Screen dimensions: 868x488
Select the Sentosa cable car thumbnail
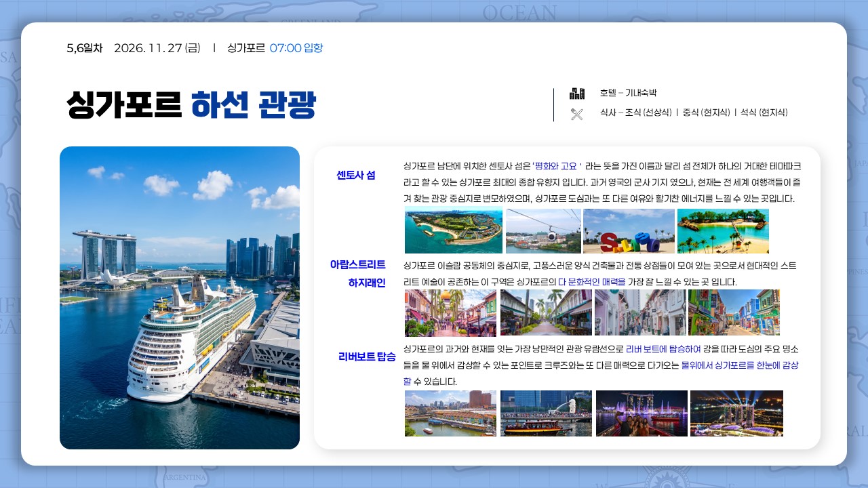(x=543, y=231)
